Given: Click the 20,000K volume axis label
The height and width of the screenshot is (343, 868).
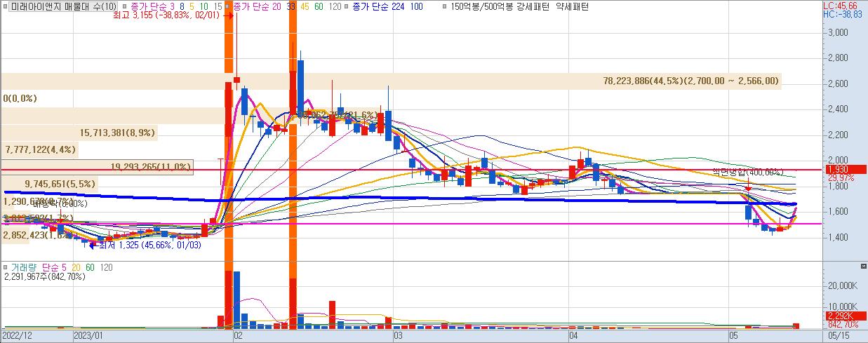Looking at the screenshot, I should [841, 286].
